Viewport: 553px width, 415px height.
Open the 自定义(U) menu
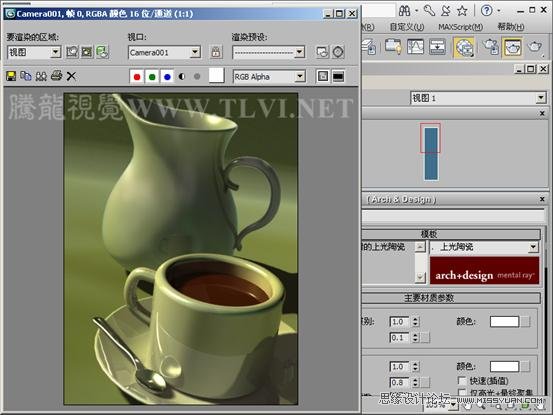407,27
